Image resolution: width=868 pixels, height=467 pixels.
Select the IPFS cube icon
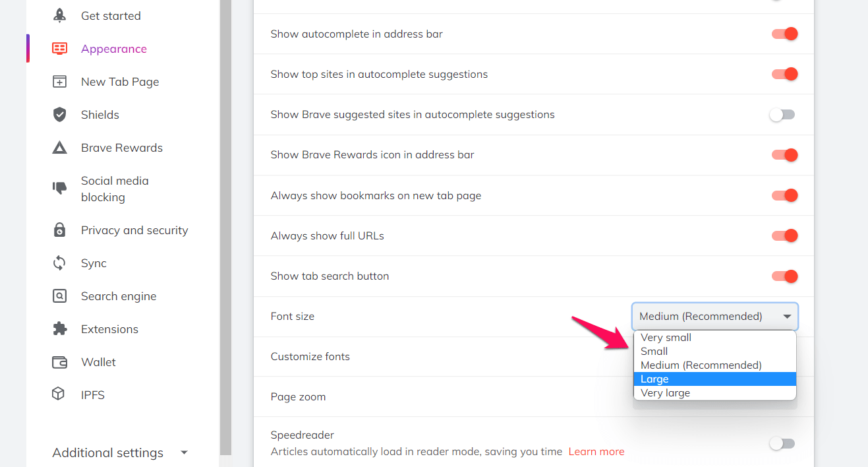tap(60, 394)
